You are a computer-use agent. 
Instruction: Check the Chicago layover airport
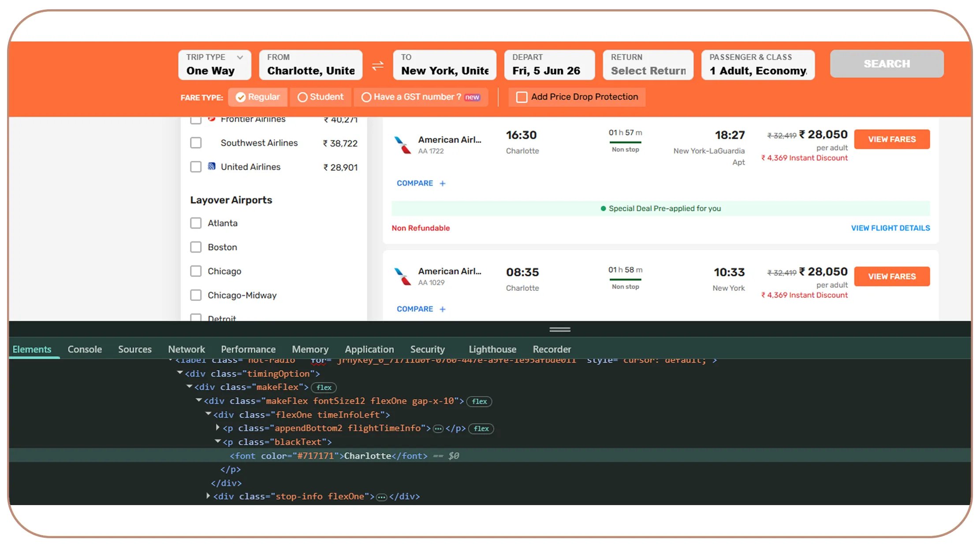click(196, 271)
